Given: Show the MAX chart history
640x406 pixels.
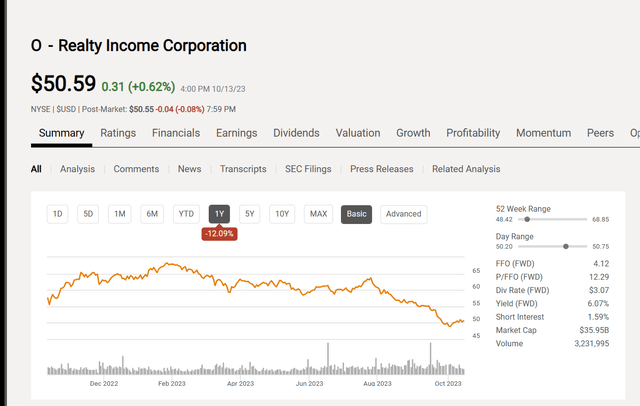Looking at the screenshot, I should click(318, 214).
